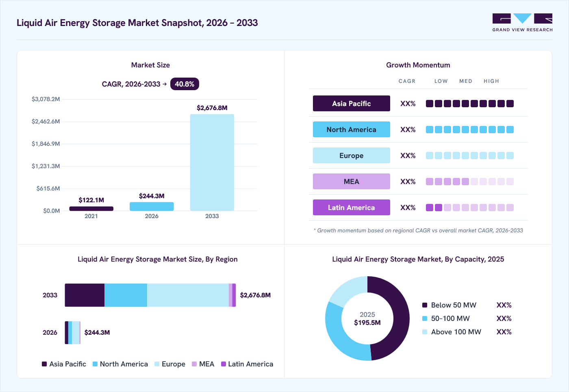Click the Latin America legend swatch

[x=223, y=364]
